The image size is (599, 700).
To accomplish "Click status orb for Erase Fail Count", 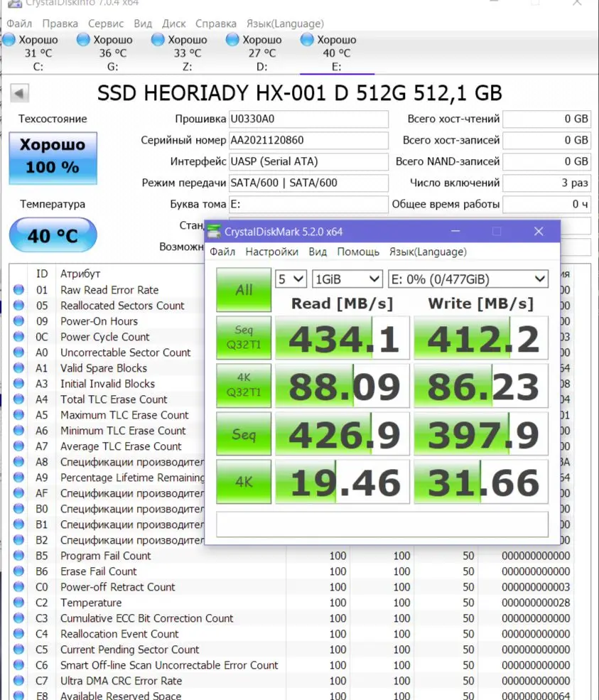I will pos(18,571).
